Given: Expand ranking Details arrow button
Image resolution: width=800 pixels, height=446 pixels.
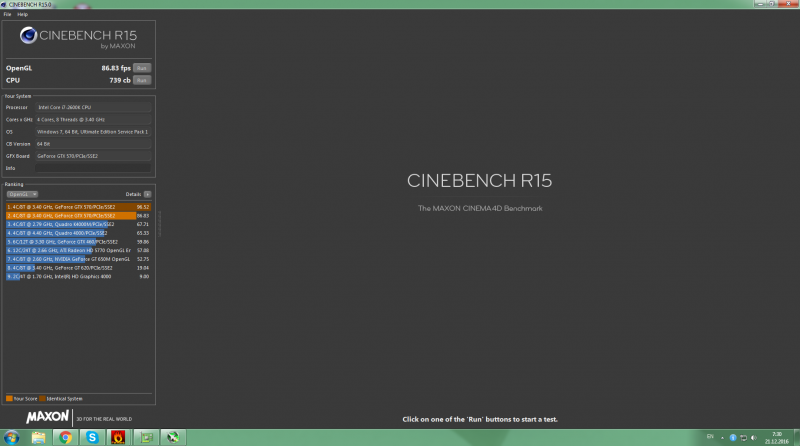Looking at the screenshot, I should [x=147, y=194].
